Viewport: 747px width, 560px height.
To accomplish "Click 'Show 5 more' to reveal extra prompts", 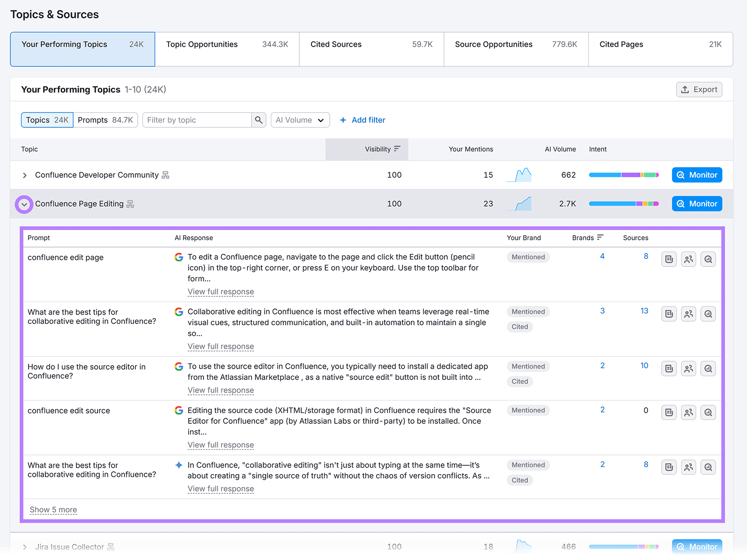I will tap(53, 510).
